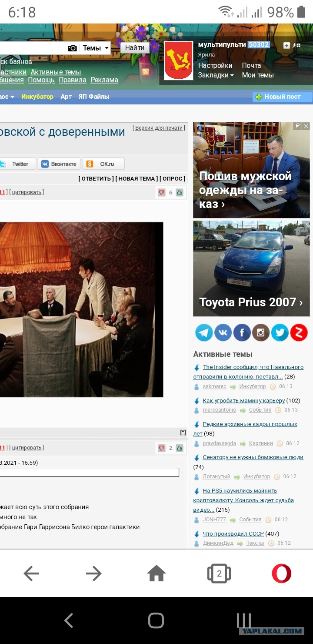Open the Opera menu icon

(x=282, y=574)
